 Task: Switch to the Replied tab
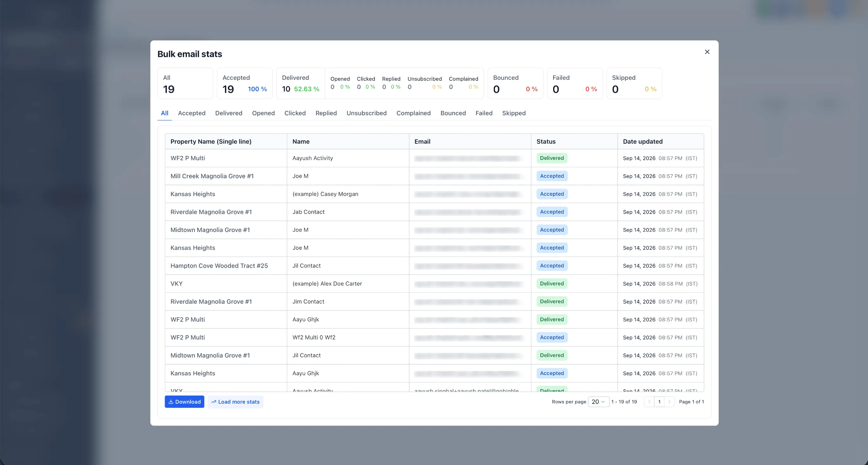point(326,113)
